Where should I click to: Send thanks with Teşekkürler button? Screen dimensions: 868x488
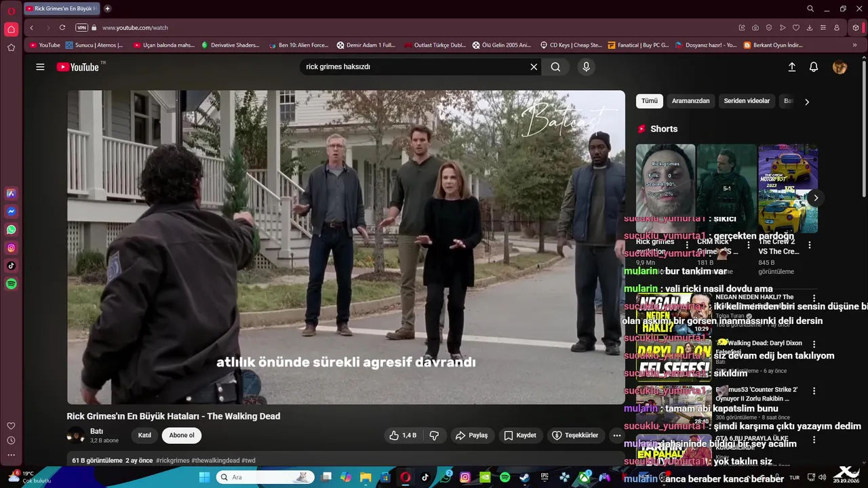tap(575, 435)
